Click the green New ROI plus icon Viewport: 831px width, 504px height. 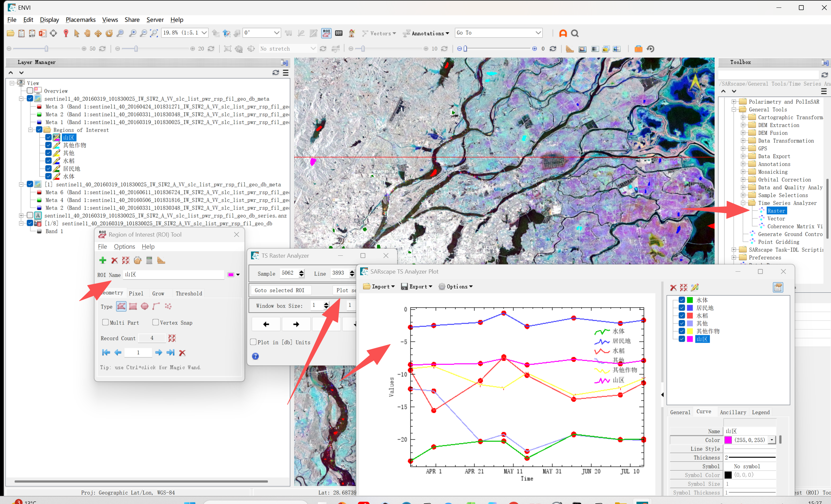coord(103,260)
